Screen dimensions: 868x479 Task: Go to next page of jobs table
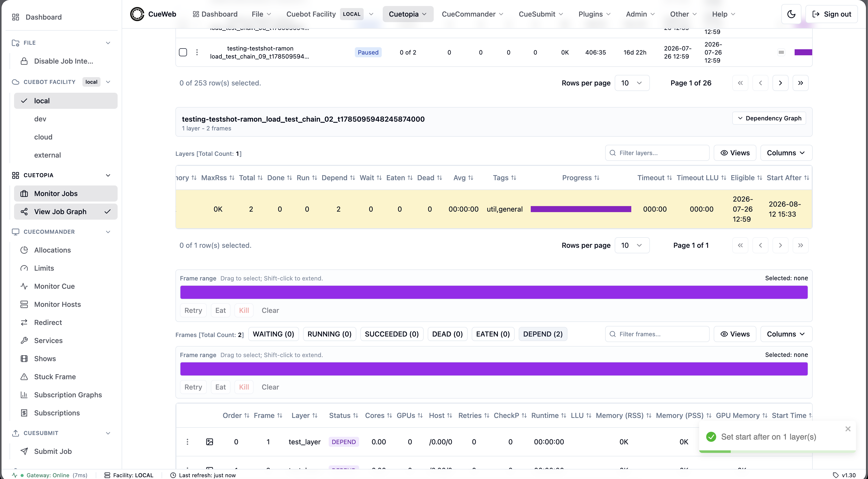click(780, 83)
